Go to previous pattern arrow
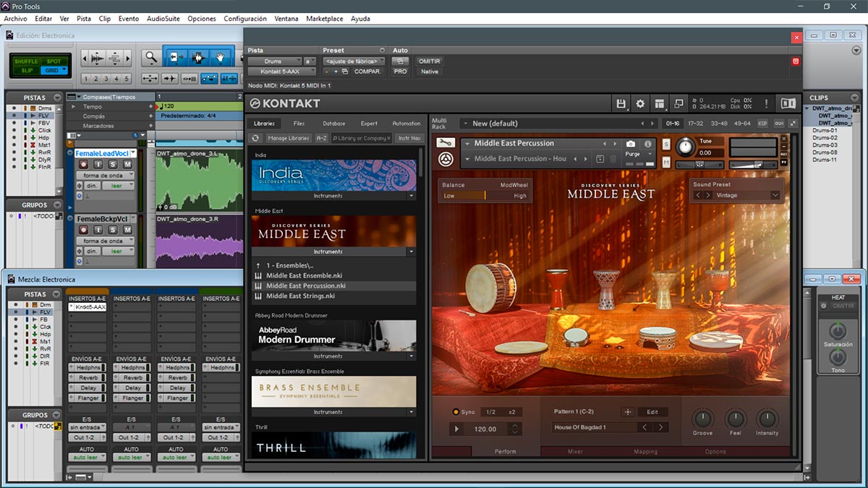 [645, 427]
